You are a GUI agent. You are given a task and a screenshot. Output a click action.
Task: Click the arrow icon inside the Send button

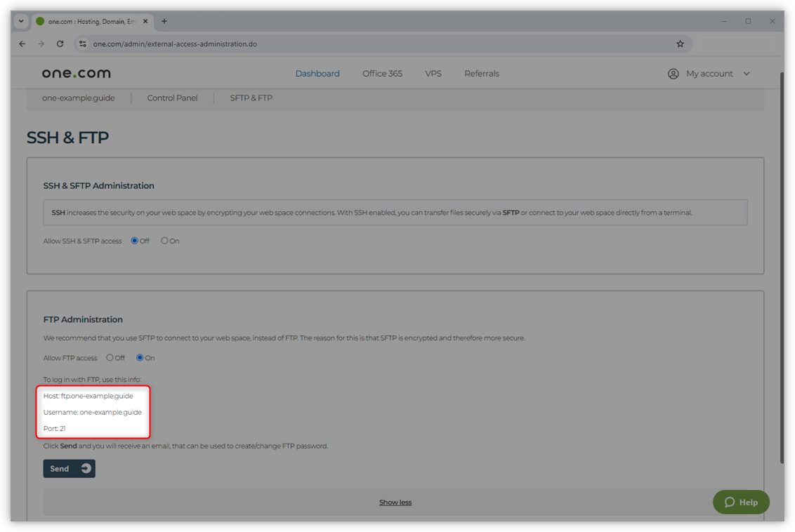point(85,468)
